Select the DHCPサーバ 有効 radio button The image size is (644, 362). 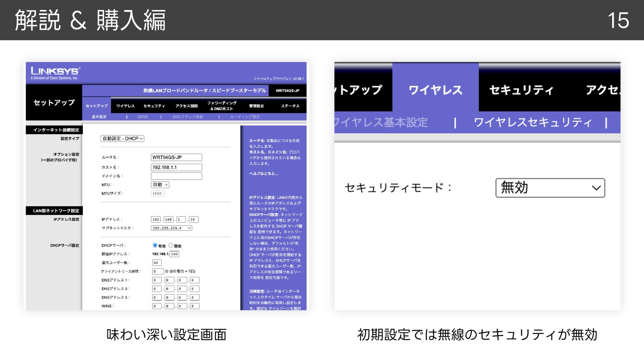coord(155,245)
